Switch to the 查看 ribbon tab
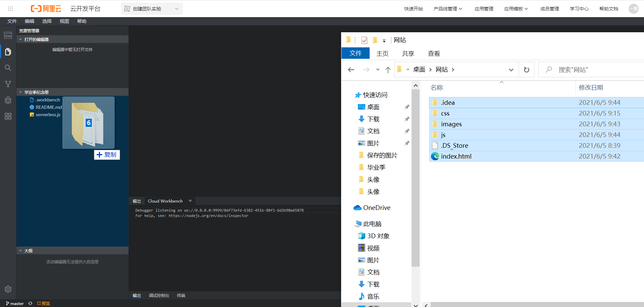The height and width of the screenshot is (307, 644). coord(434,53)
